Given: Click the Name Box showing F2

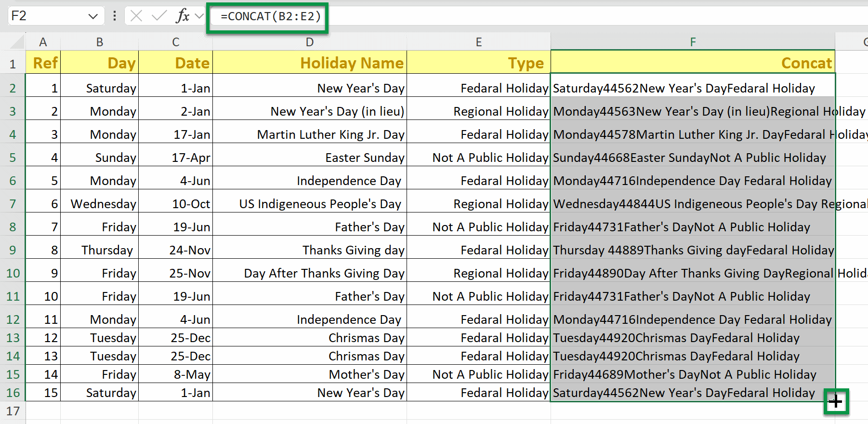Looking at the screenshot, I should click(x=46, y=16).
